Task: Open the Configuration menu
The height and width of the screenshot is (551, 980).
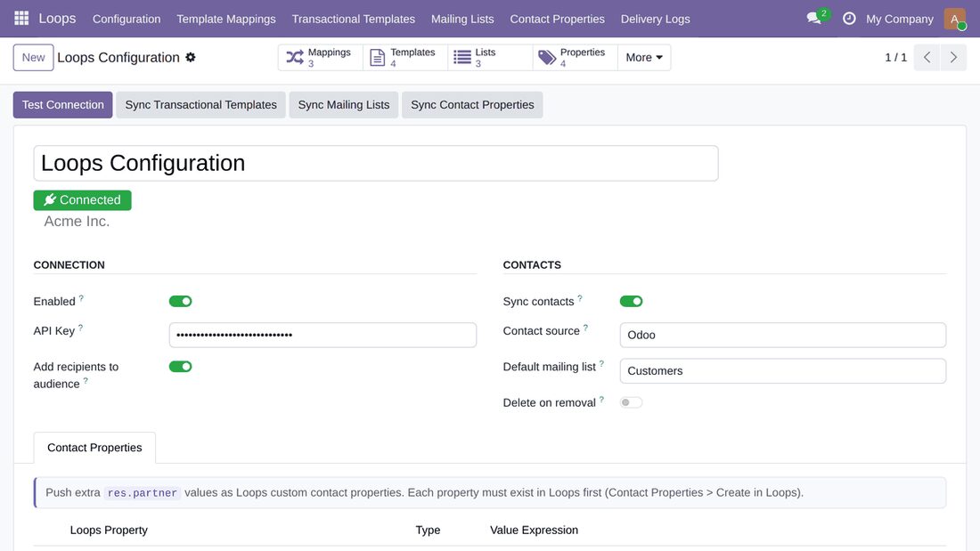Action: tap(127, 19)
